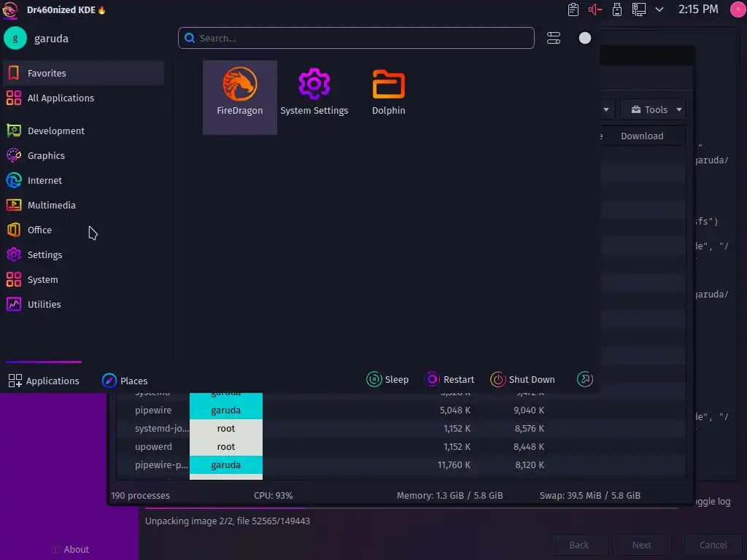This screenshot has width=747, height=560.
Task: Click the white pin circle button
Action: click(584, 38)
